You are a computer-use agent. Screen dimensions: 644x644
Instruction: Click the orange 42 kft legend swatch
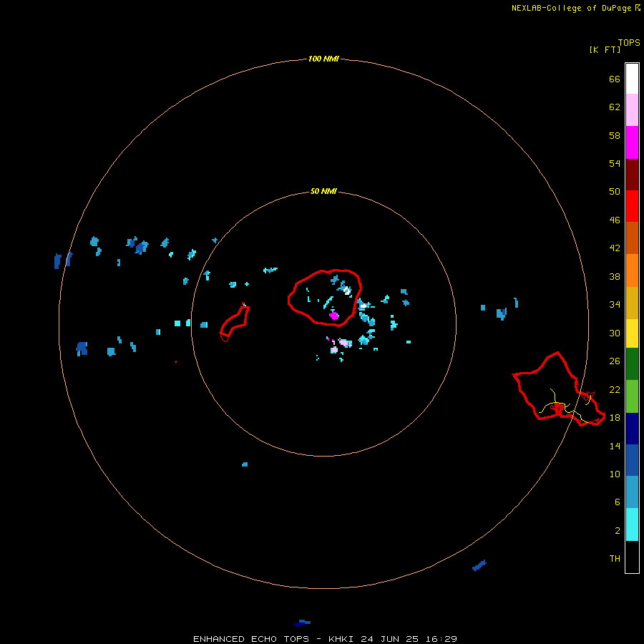point(632,270)
